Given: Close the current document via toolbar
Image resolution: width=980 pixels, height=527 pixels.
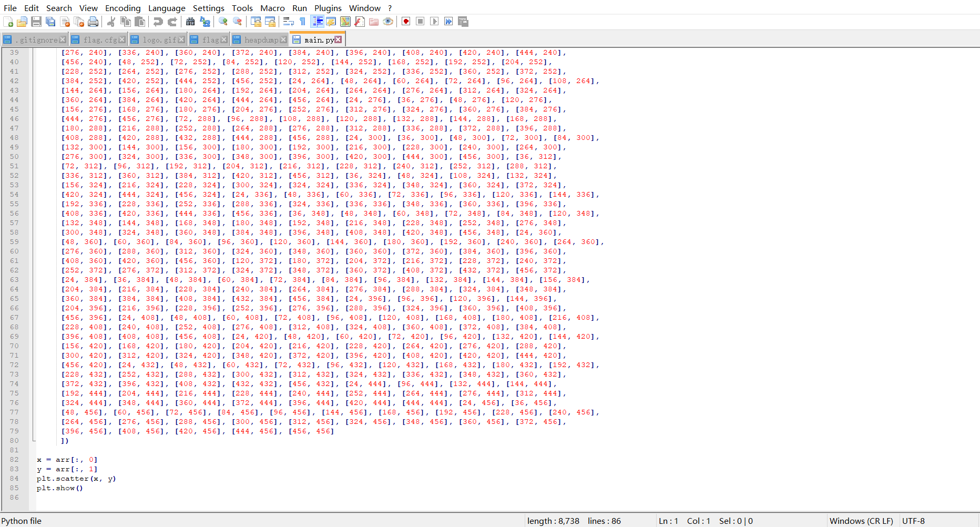Looking at the screenshot, I should [65, 22].
